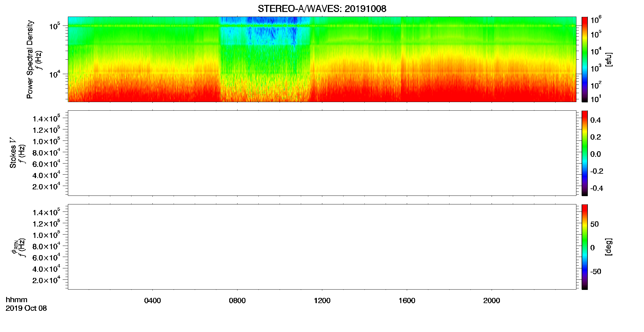Click the "[deg]" colorbar unit label
The image size is (644, 332).
609,247
